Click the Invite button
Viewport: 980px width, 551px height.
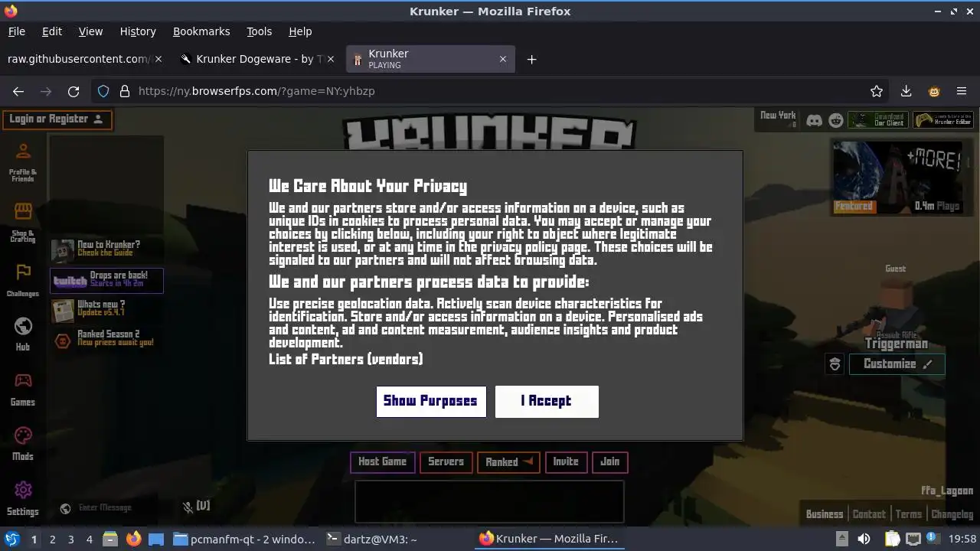click(x=566, y=462)
